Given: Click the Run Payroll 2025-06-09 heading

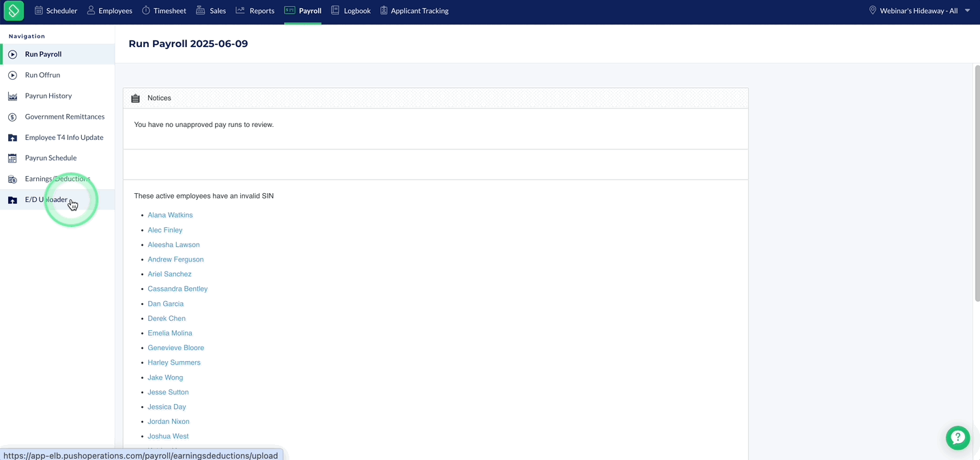Looking at the screenshot, I should (188, 44).
